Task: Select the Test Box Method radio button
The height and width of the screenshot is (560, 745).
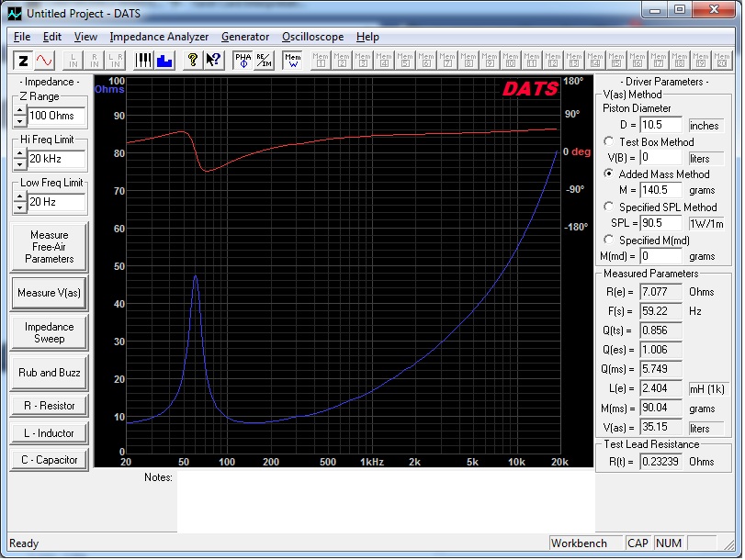Action: [x=608, y=141]
